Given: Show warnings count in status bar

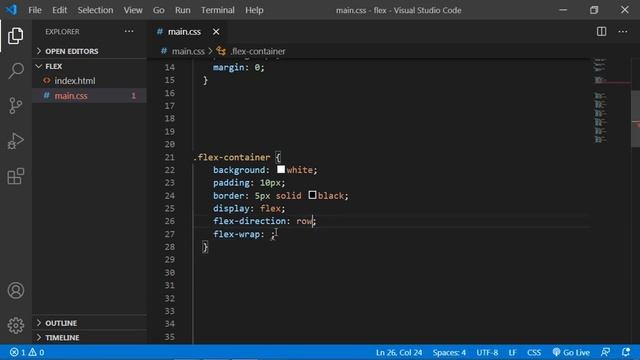Looking at the screenshot, I should (36, 352).
